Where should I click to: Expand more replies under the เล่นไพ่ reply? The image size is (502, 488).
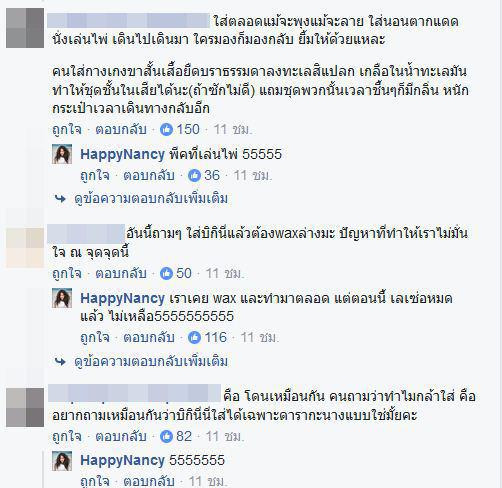pyautogui.click(x=151, y=199)
